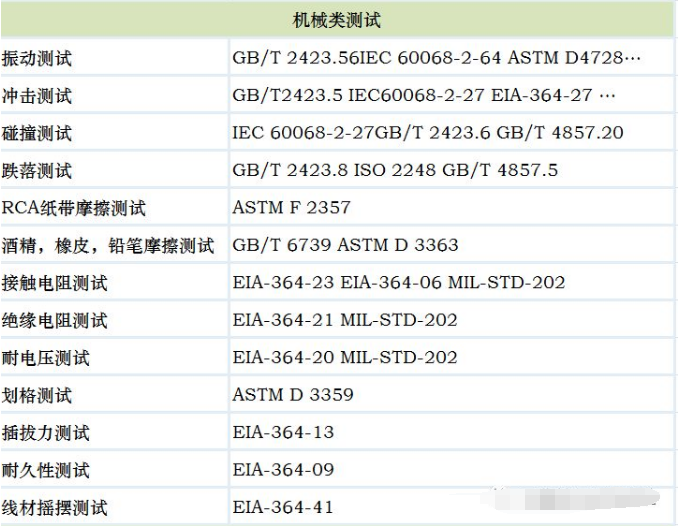Image resolution: width=679 pixels, height=526 pixels.
Task: Select the 振动测试 row label
Action: click(x=37, y=59)
